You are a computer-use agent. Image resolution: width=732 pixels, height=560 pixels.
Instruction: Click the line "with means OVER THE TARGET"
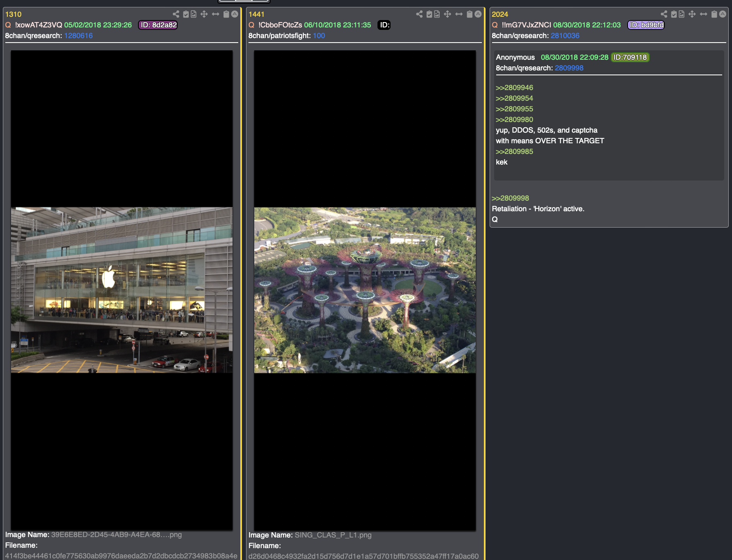coord(550,141)
